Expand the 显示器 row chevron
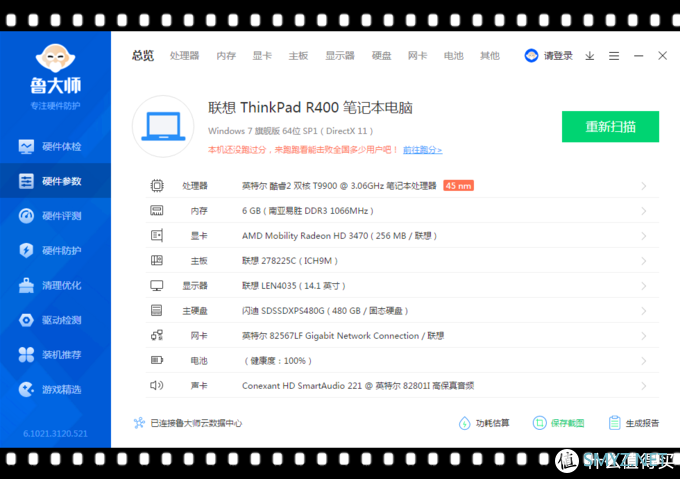 [x=644, y=286]
